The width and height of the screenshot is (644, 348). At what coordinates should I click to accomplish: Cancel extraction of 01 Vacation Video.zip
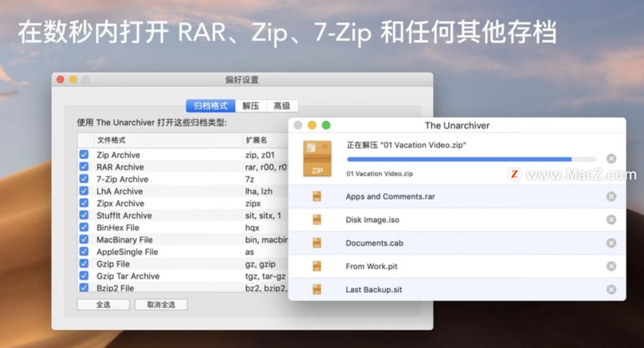(611, 159)
